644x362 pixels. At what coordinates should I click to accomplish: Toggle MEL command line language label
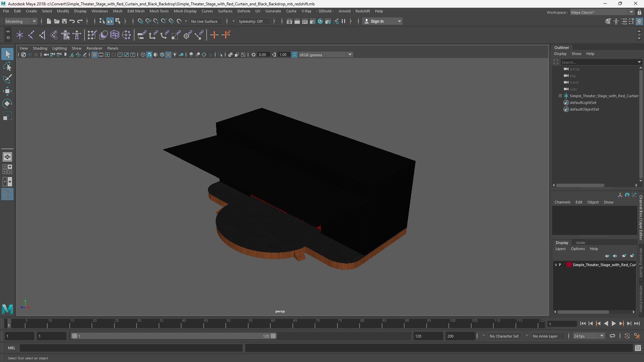12,348
